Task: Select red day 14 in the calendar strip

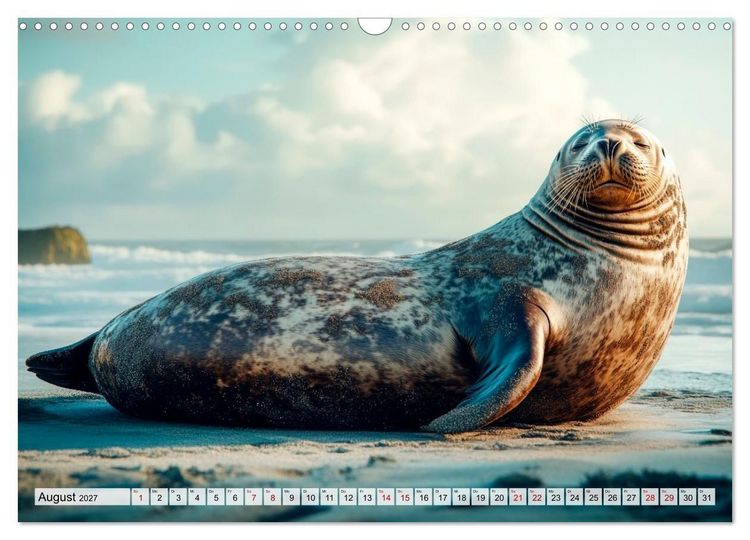Action: 386,497
